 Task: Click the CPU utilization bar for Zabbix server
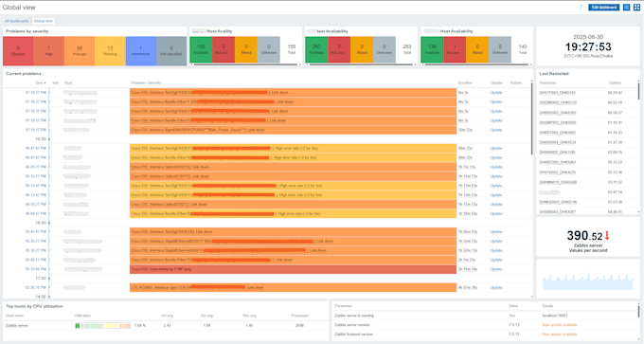102,325
